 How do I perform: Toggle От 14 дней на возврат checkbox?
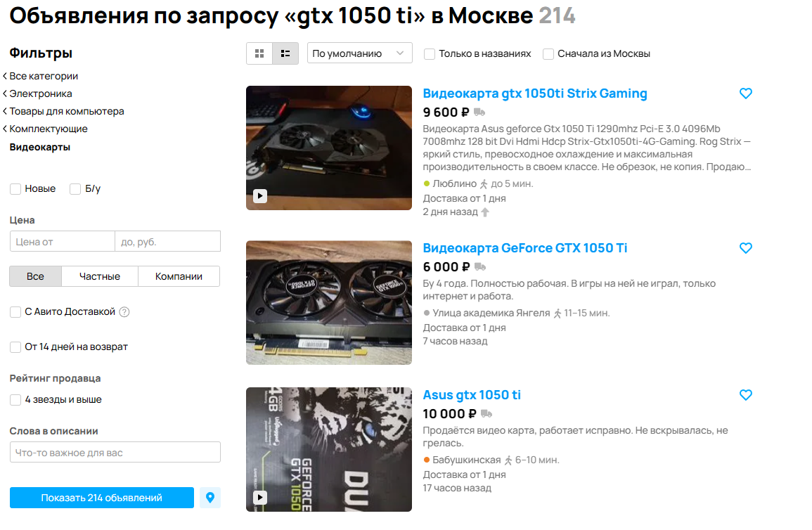(15, 347)
